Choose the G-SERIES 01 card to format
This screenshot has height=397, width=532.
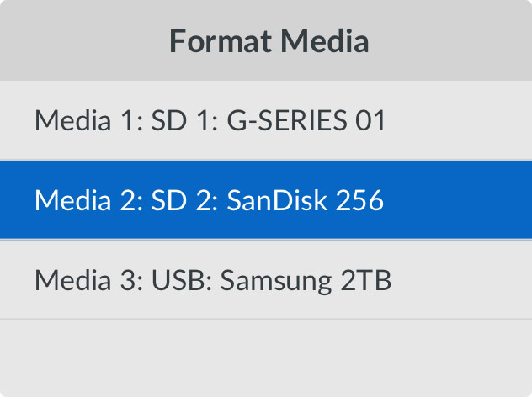[266, 121]
